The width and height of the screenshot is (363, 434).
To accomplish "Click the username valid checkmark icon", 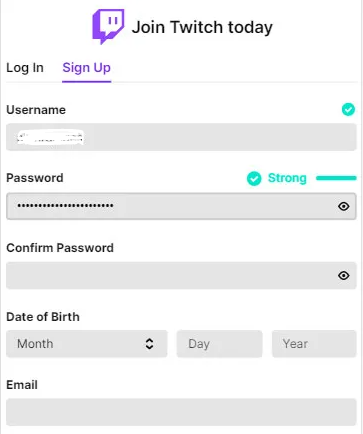I will pyautogui.click(x=348, y=109).
